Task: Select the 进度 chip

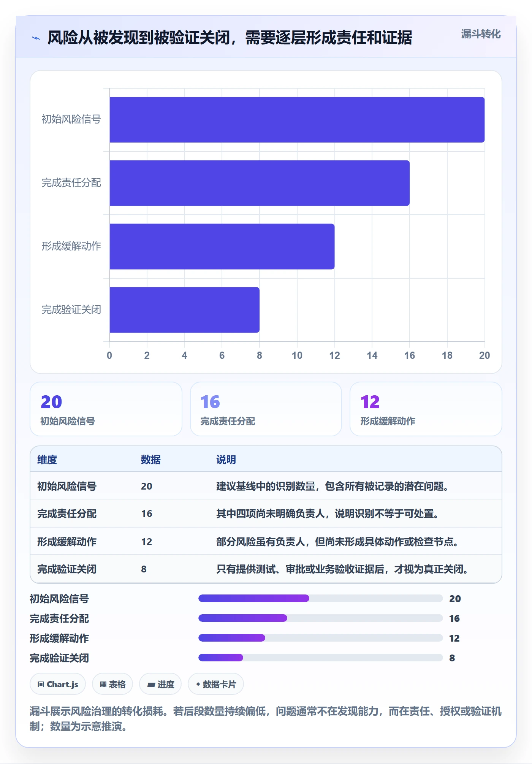Action: [160, 684]
